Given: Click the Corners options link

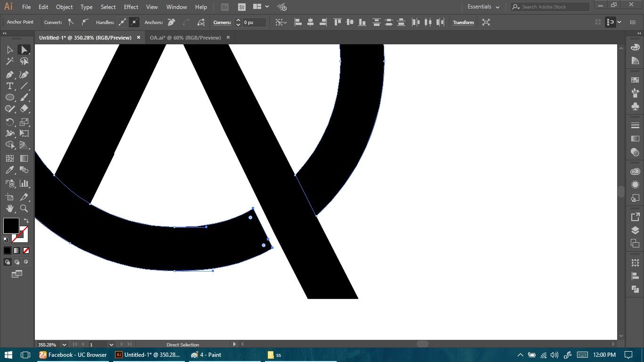Looking at the screenshot, I should (x=222, y=23).
